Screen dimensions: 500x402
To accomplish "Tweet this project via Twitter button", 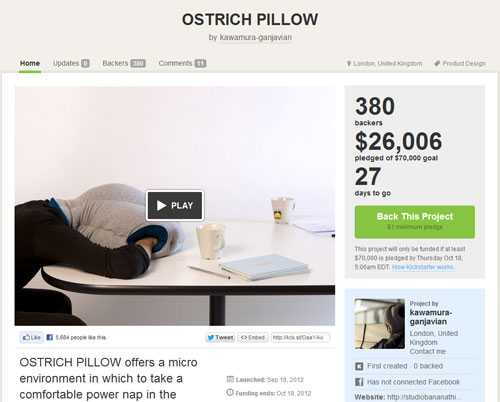I will 220,337.
